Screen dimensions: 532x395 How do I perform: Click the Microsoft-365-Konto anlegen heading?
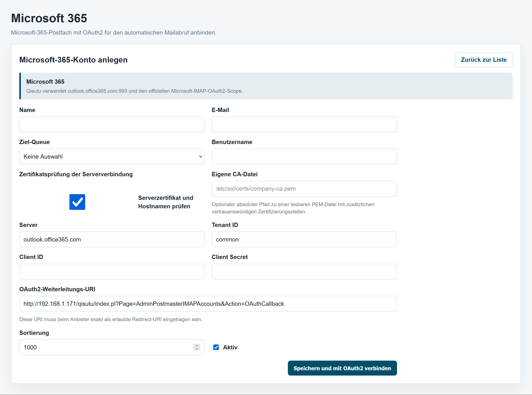pos(73,60)
